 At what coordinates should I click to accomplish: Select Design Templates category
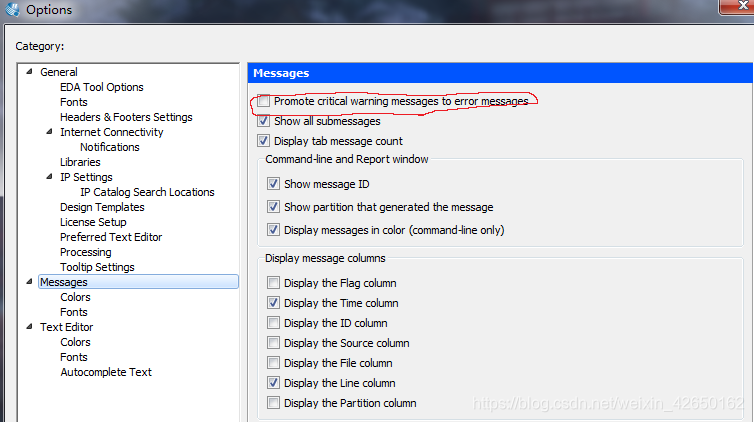[x=102, y=207]
